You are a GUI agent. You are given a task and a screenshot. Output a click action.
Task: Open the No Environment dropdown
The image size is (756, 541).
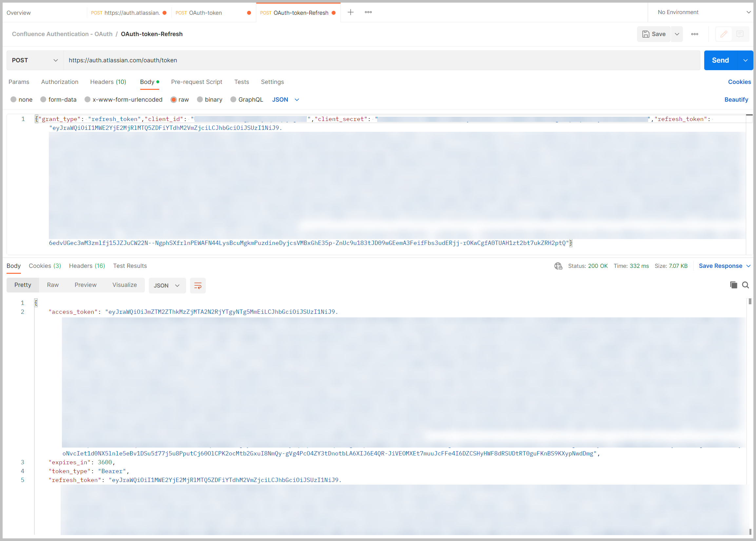pyautogui.click(x=703, y=12)
